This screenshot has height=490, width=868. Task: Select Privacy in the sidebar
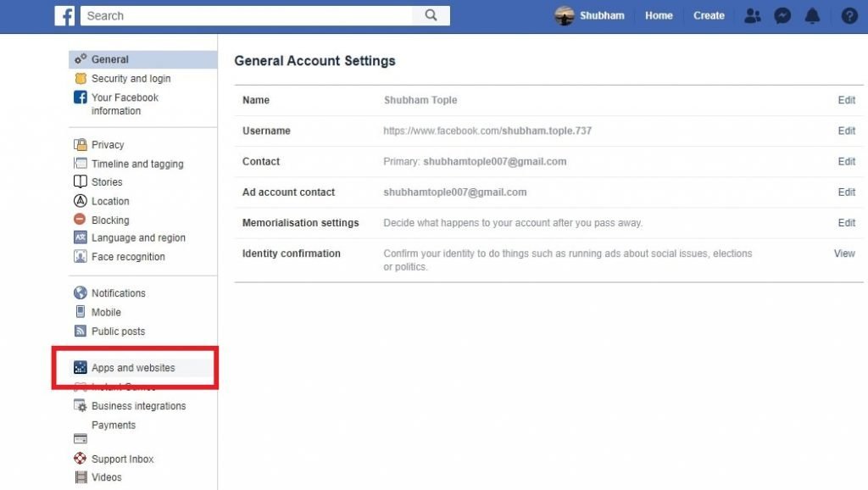pyautogui.click(x=108, y=145)
